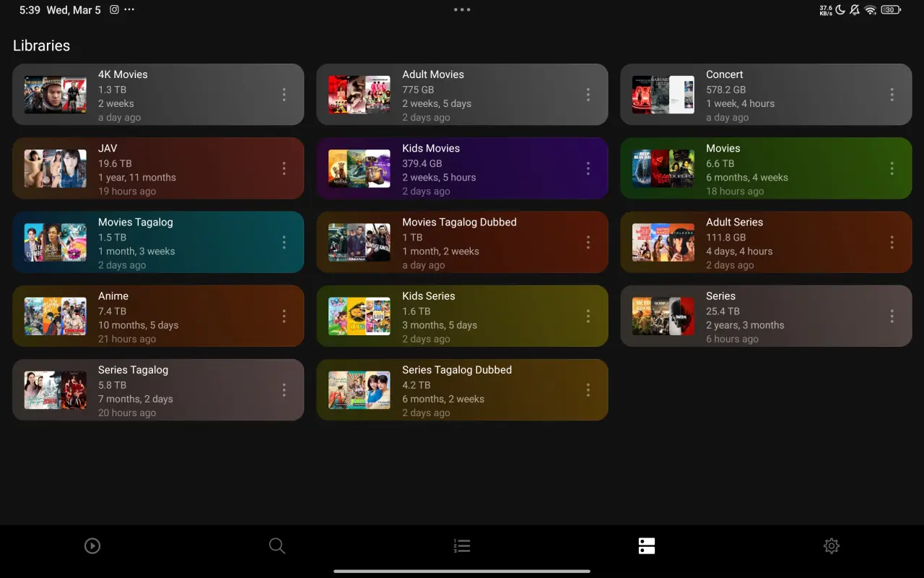Viewport: 924px width, 578px height.
Task: Tap the three dots at top center
Action: [x=462, y=10]
